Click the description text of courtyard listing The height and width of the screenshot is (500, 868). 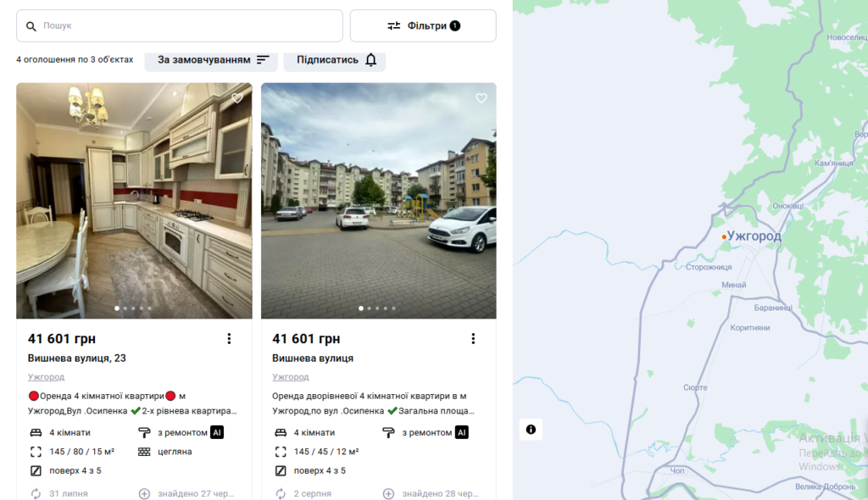(x=374, y=403)
